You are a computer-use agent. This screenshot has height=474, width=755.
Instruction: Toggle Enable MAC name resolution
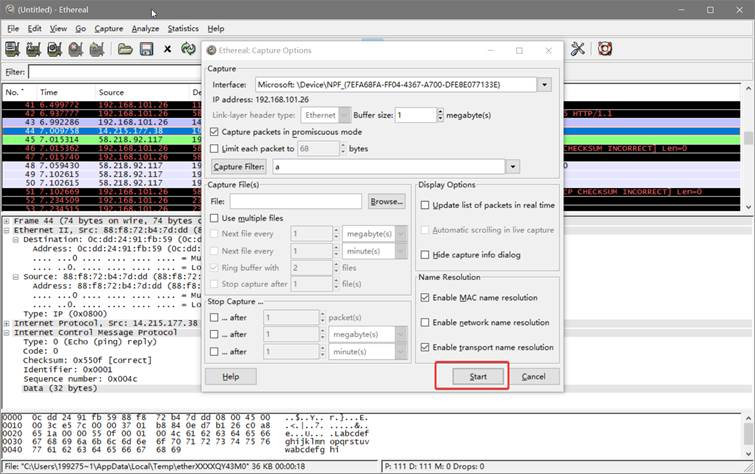(x=425, y=298)
